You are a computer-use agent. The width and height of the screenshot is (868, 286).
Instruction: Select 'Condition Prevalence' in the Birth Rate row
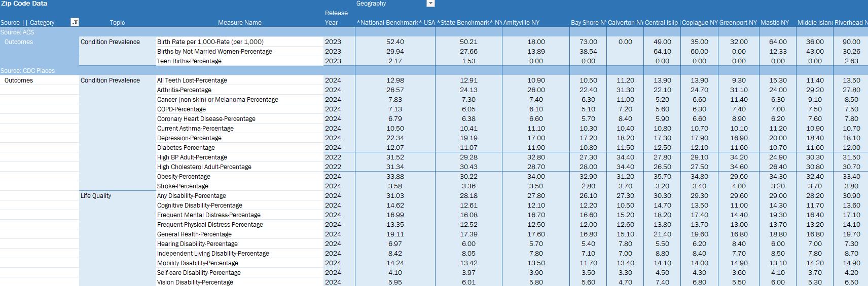click(110, 42)
